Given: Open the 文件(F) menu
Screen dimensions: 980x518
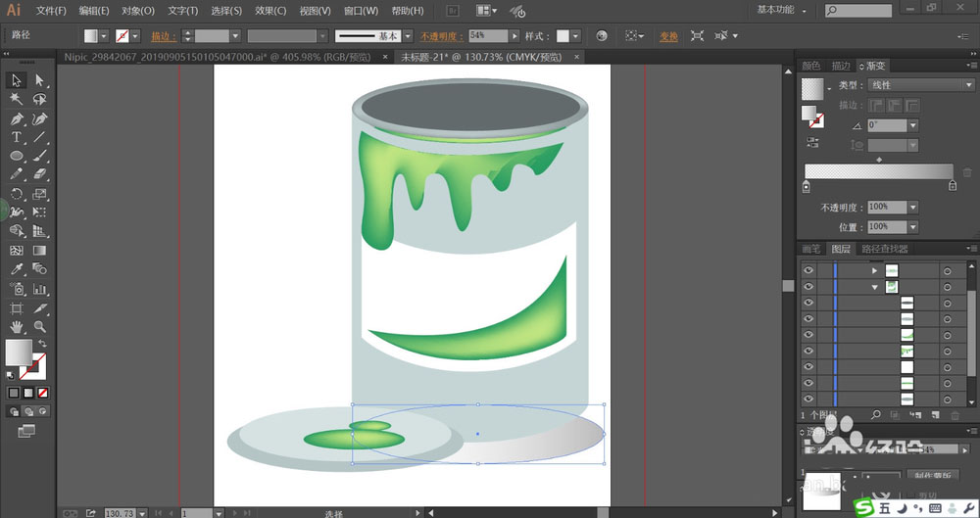Looking at the screenshot, I should click(x=51, y=11).
